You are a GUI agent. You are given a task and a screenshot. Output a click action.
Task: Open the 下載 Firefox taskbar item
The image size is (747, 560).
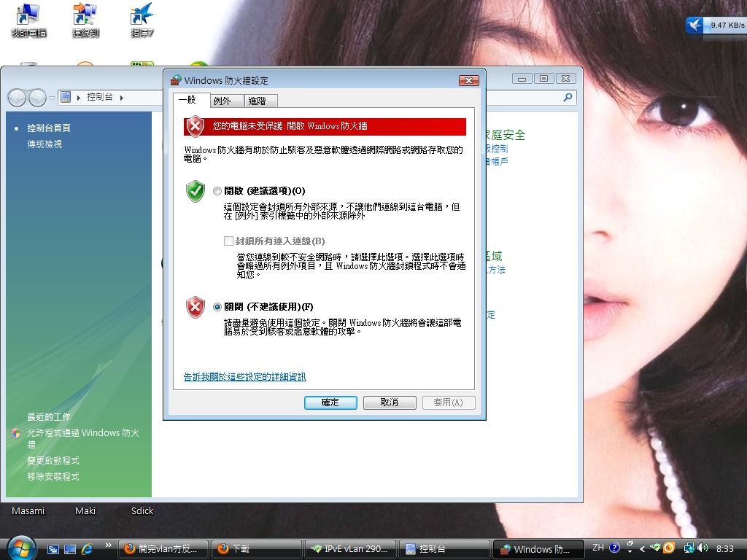[256, 549]
